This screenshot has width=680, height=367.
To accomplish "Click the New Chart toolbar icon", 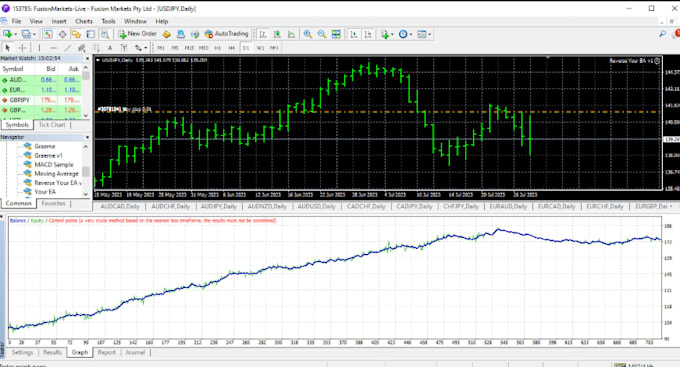I will pos(7,34).
